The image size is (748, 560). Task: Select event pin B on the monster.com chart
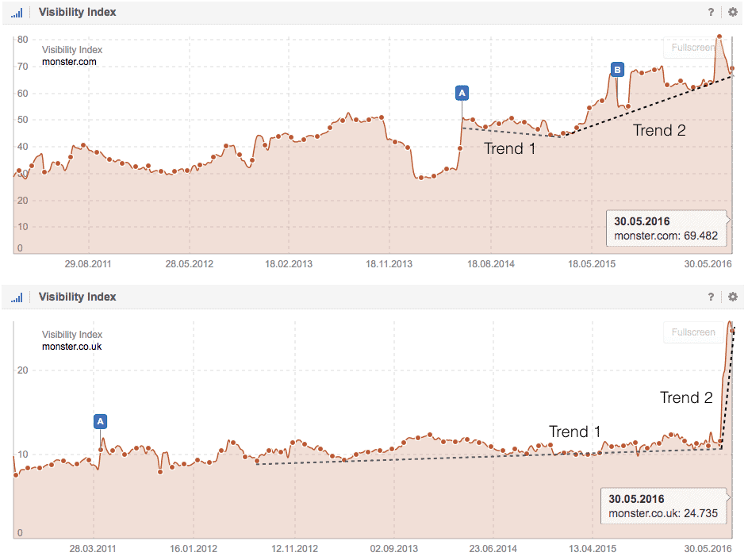(616, 69)
